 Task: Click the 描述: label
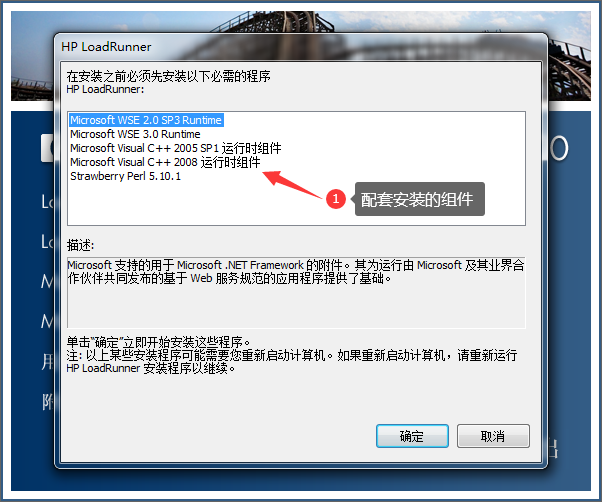click(x=80, y=245)
